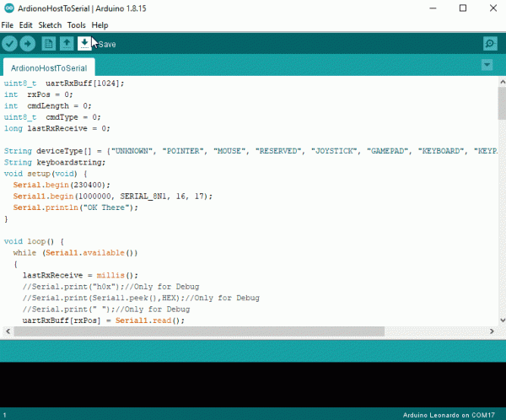Select the ArdionoHostToSerial tab
The height and width of the screenshot is (420, 506).
click(48, 67)
